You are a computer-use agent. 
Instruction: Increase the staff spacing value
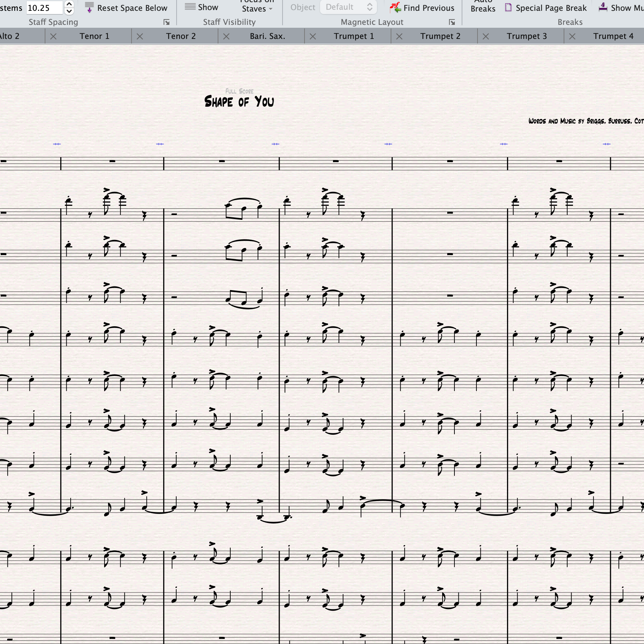(x=69, y=4)
